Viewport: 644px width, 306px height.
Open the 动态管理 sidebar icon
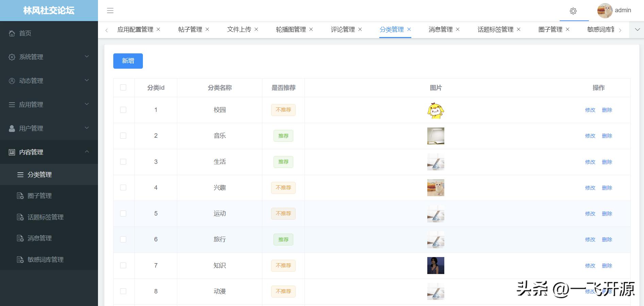(x=11, y=81)
